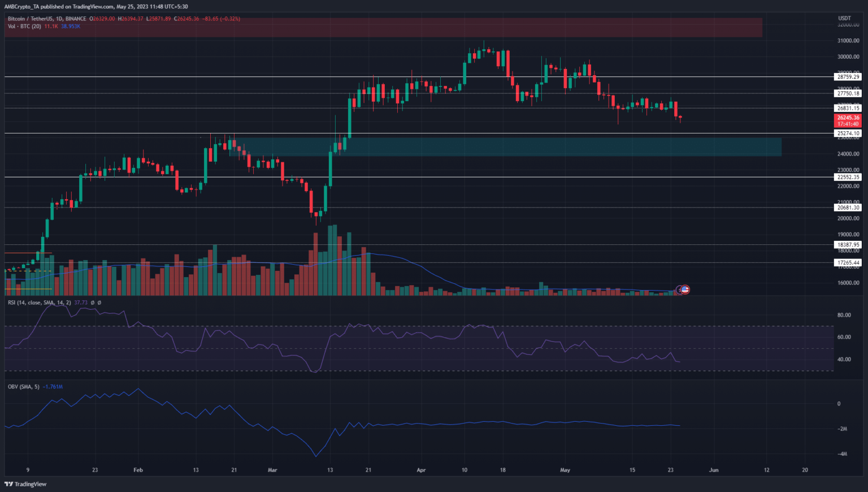Click the 18387.95 dotted level price tag
Image resolution: width=868 pixels, height=492 pixels.
(x=848, y=245)
